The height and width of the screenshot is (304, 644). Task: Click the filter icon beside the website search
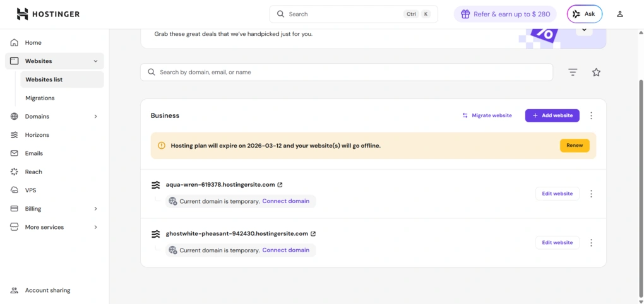click(573, 72)
